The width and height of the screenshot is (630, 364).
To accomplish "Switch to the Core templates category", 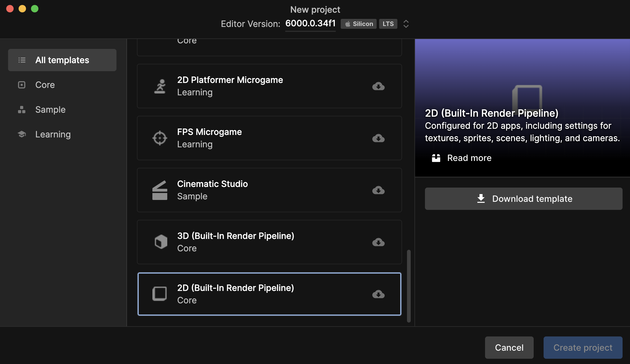I will coord(62,85).
